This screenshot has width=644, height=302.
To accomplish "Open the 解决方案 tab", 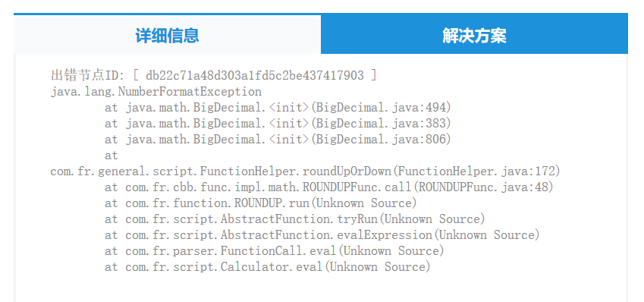I will tap(474, 36).
